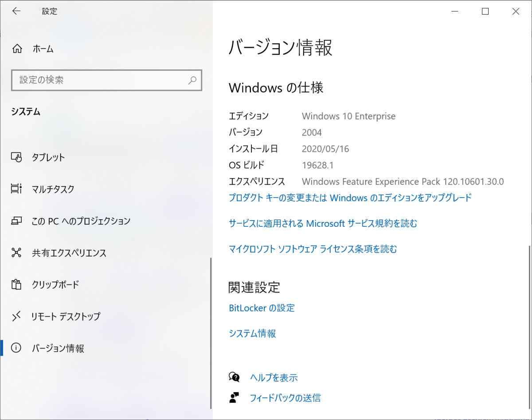Close the Settings window

coord(516,12)
